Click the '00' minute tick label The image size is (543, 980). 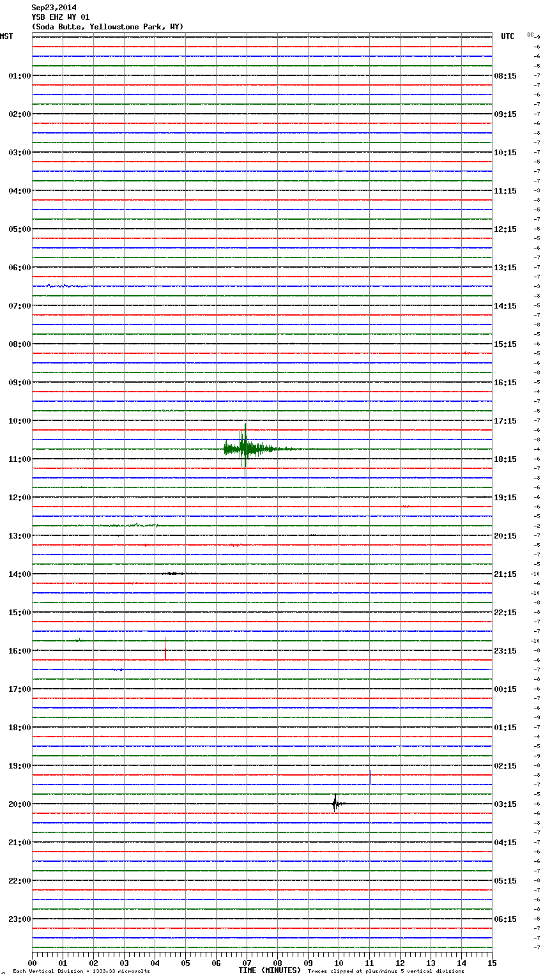(x=32, y=963)
